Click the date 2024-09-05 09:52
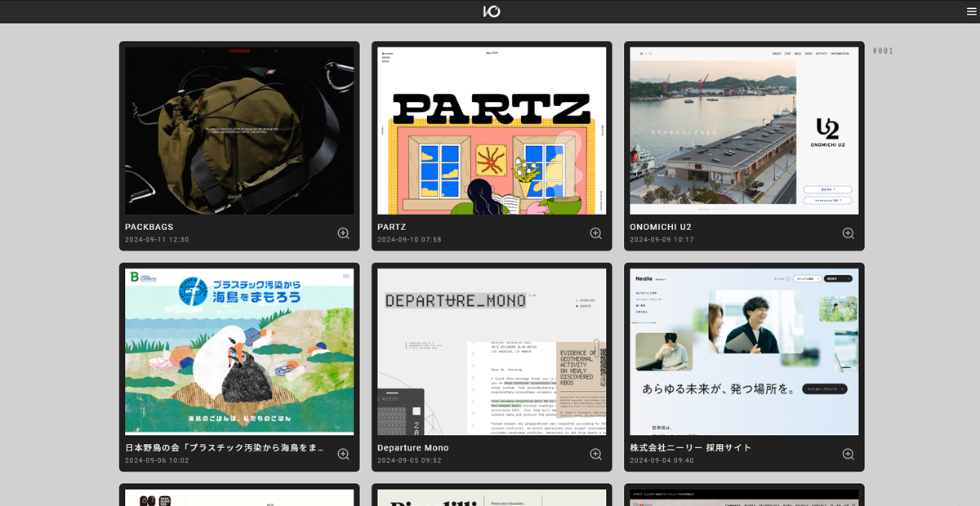The height and width of the screenshot is (506, 980). point(409,460)
